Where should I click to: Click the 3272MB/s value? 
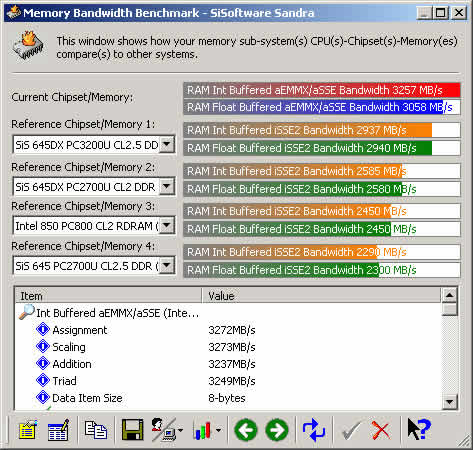[232, 330]
